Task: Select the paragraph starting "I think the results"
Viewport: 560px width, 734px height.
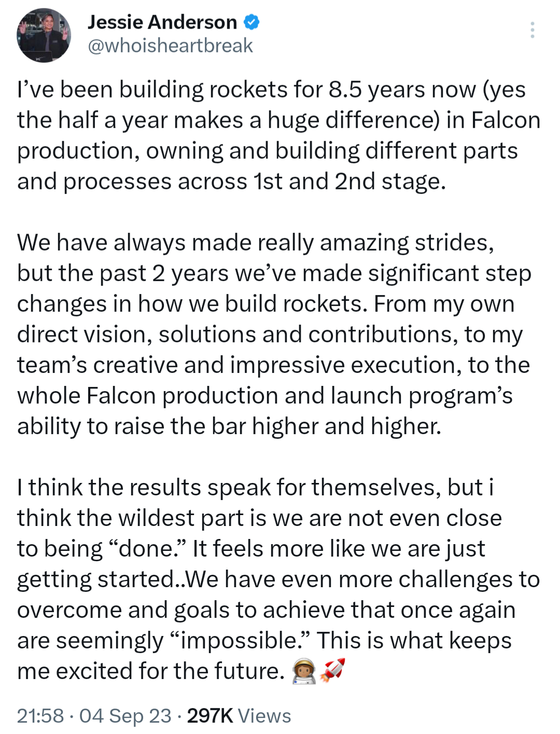Action: click(x=279, y=579)
